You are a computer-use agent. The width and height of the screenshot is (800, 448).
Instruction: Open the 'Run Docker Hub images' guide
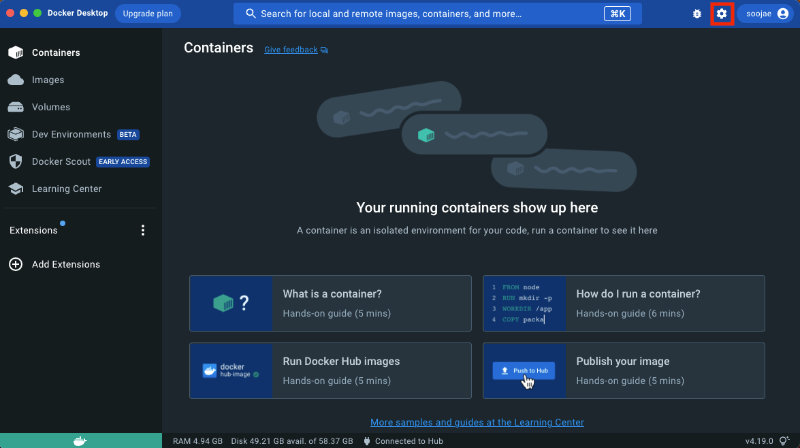331,370
